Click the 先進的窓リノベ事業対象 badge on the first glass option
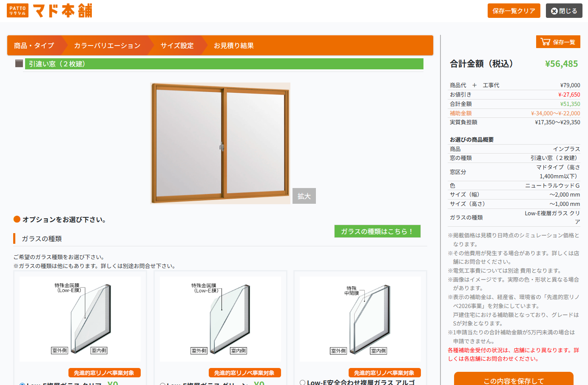This screenshot has height=385, width=588. [104, 373]
